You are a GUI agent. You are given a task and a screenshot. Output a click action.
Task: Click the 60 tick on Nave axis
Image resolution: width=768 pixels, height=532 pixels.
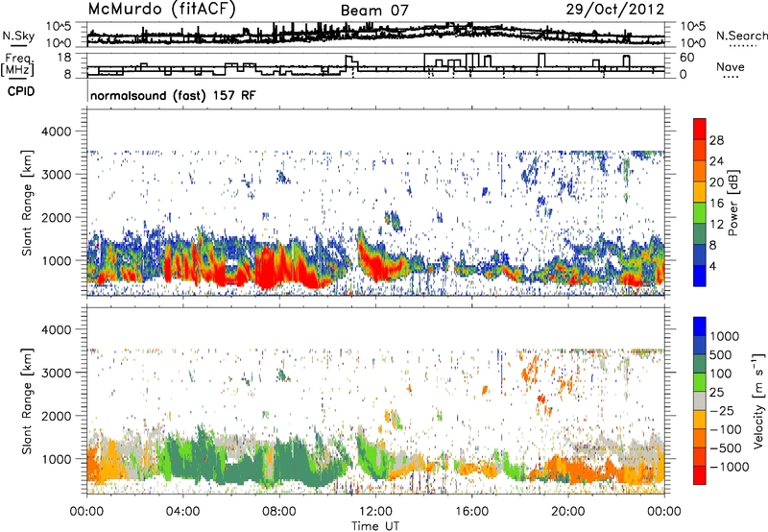[687, 58]
